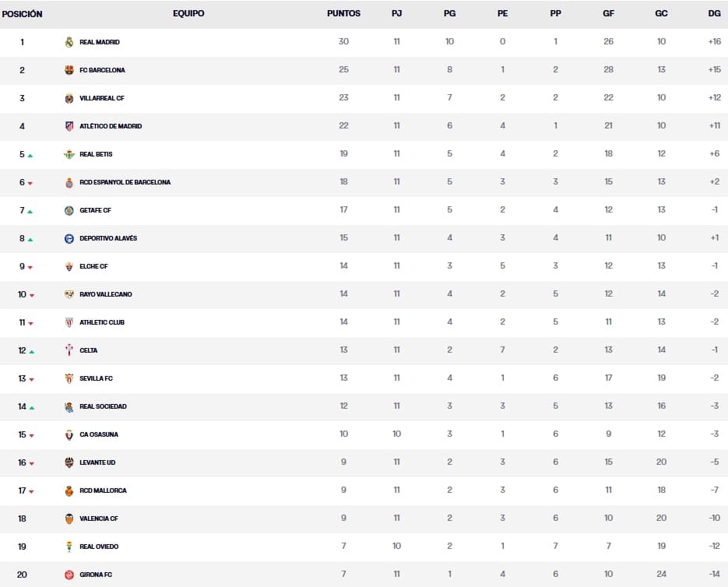
Task: Click the Real Betis crest icon
Action: (x=69, y=154)
